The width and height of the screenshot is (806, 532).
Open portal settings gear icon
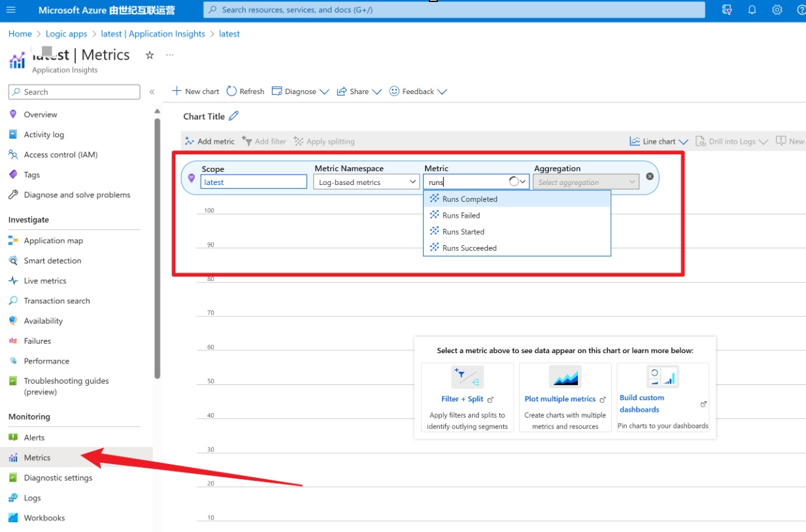tap(777, 10)
